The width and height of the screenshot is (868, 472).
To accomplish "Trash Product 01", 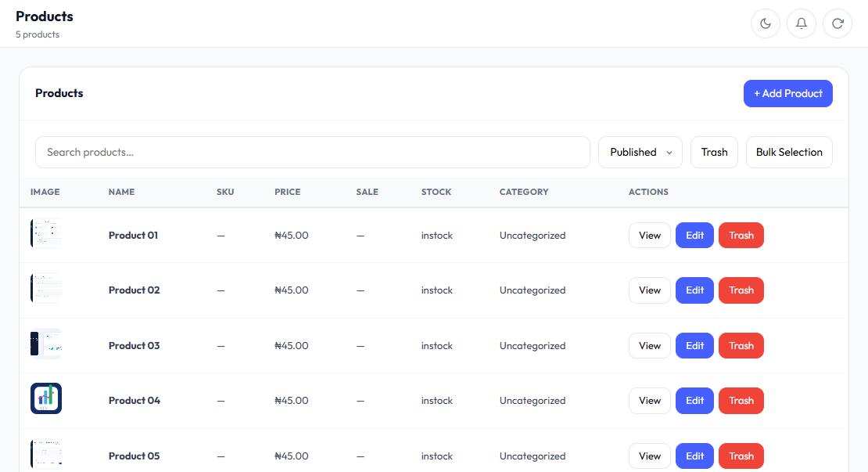I will pos(741,236).
